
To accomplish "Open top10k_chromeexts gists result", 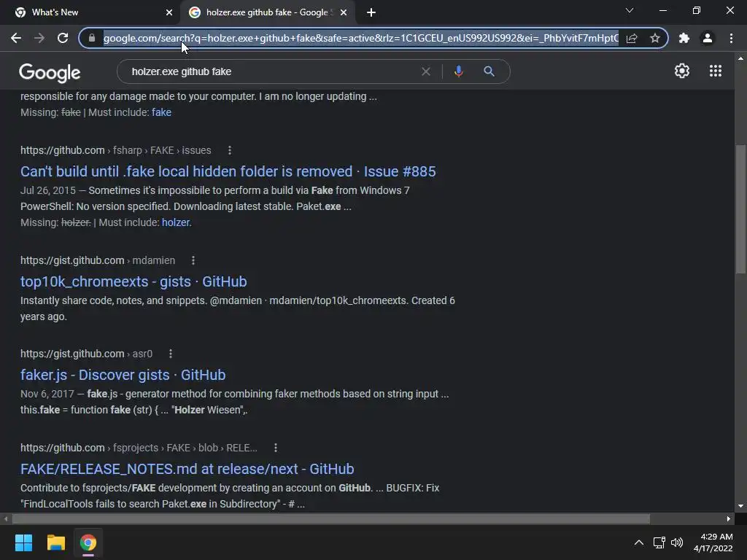I will point(133,281).
